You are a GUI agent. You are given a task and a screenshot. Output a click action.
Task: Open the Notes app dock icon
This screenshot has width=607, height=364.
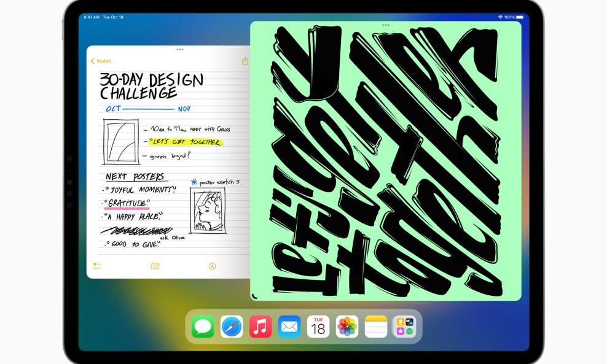(x=376, y=327)
